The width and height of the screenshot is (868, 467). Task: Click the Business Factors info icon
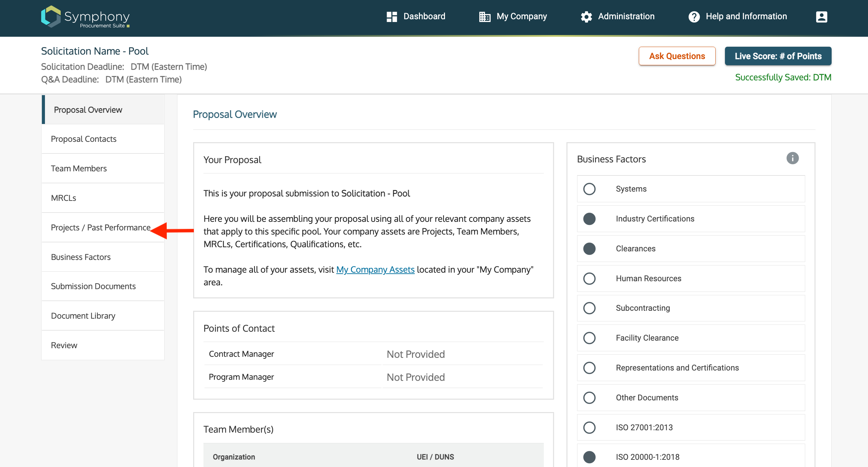792,158
